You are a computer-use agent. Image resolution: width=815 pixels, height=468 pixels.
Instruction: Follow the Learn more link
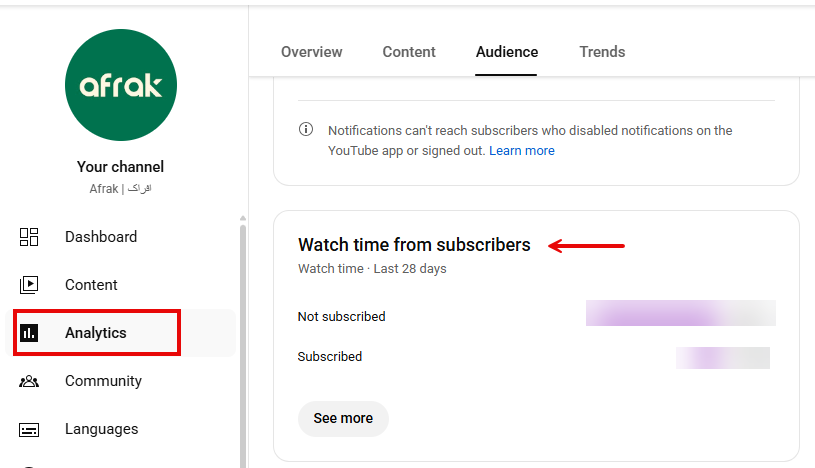coord(522,151)
